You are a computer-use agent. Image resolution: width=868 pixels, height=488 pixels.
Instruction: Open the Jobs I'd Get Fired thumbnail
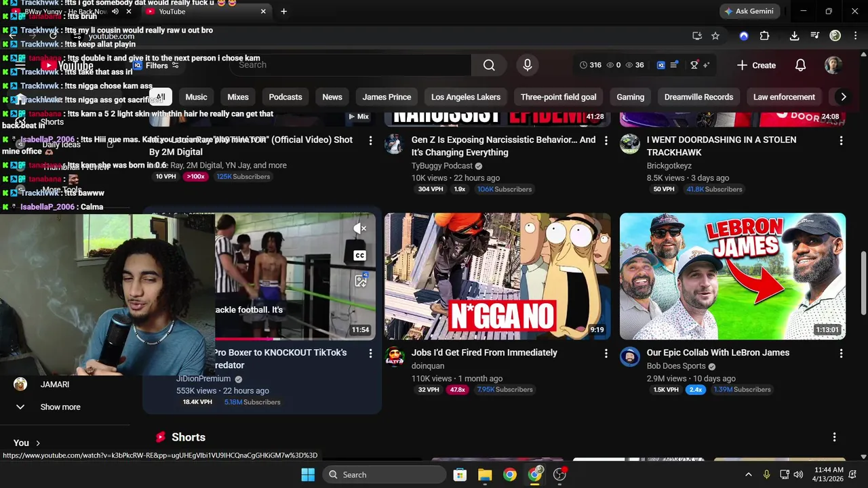tap(498, 277)
